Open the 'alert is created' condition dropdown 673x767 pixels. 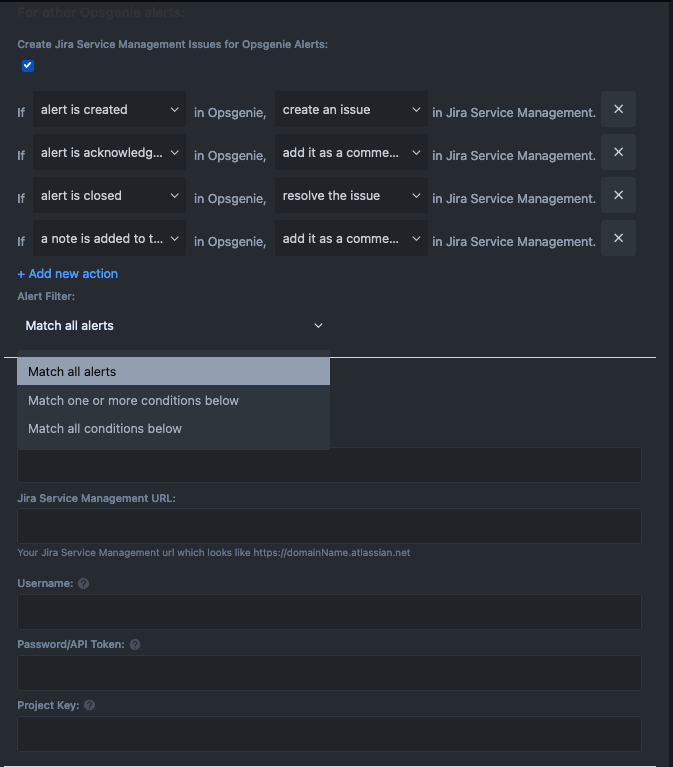pyautogui.click(x=109, y=110)
